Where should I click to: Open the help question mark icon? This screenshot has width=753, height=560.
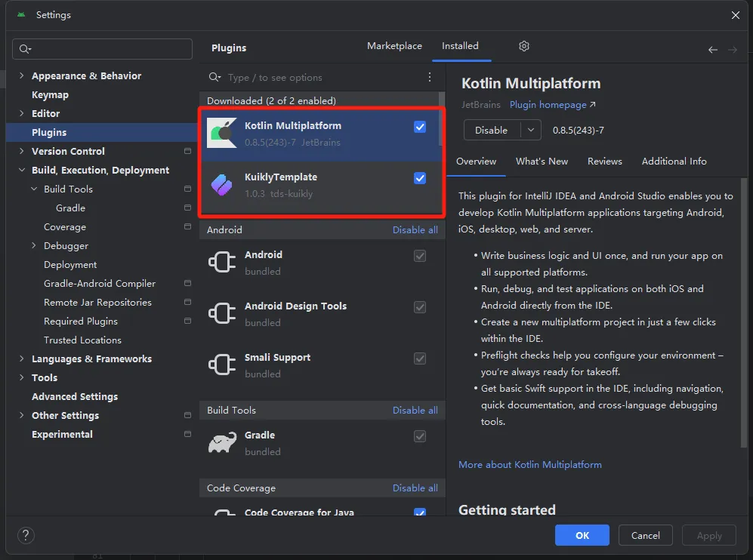pyautogui.click(x=26, y=535)
